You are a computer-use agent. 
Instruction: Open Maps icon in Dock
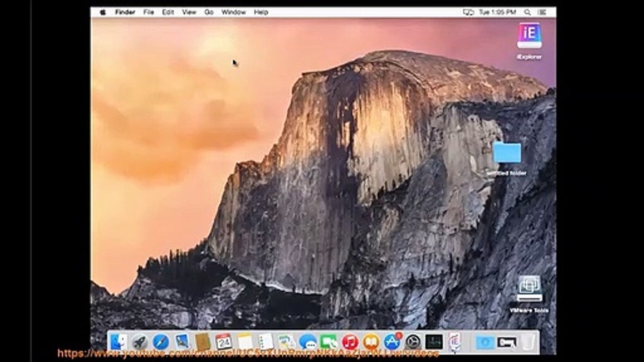pyautogui.click(x=287, y=342)
